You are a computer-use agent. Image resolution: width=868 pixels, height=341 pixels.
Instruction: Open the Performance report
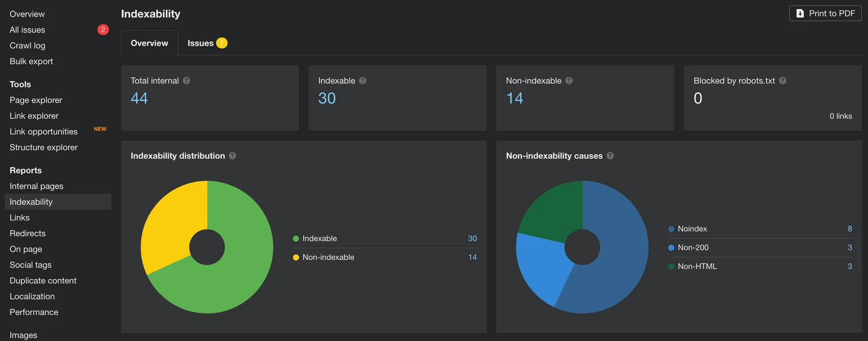(34, 312)
